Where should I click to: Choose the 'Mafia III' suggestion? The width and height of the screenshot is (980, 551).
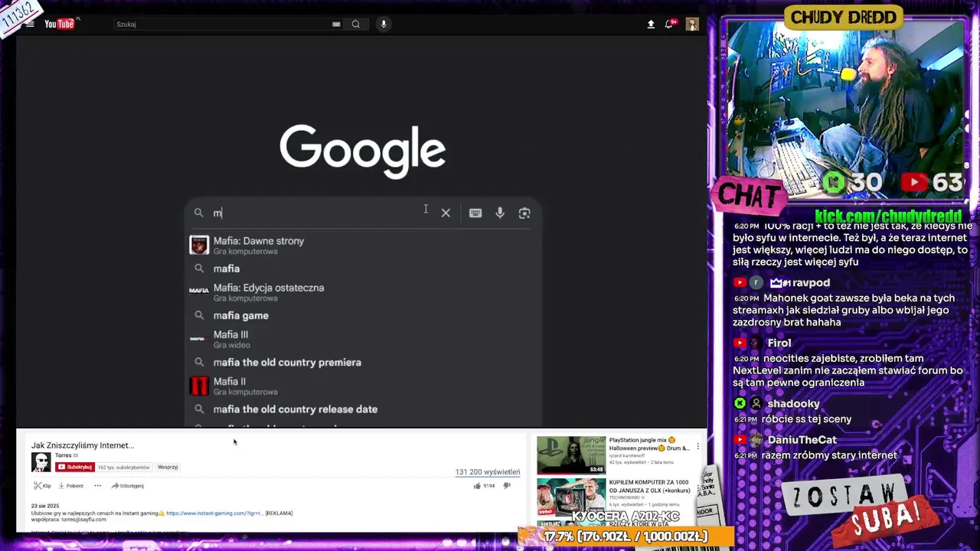(363, 338)
